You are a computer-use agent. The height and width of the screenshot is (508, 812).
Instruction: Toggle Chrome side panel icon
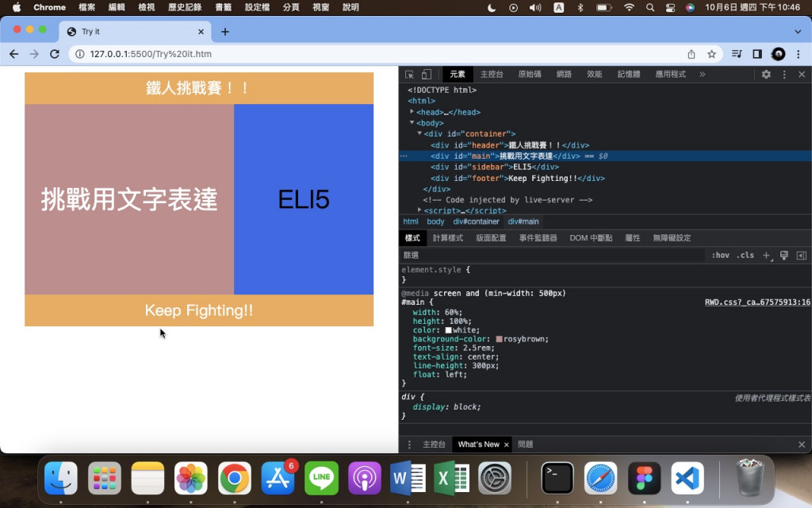coord(757,54)
